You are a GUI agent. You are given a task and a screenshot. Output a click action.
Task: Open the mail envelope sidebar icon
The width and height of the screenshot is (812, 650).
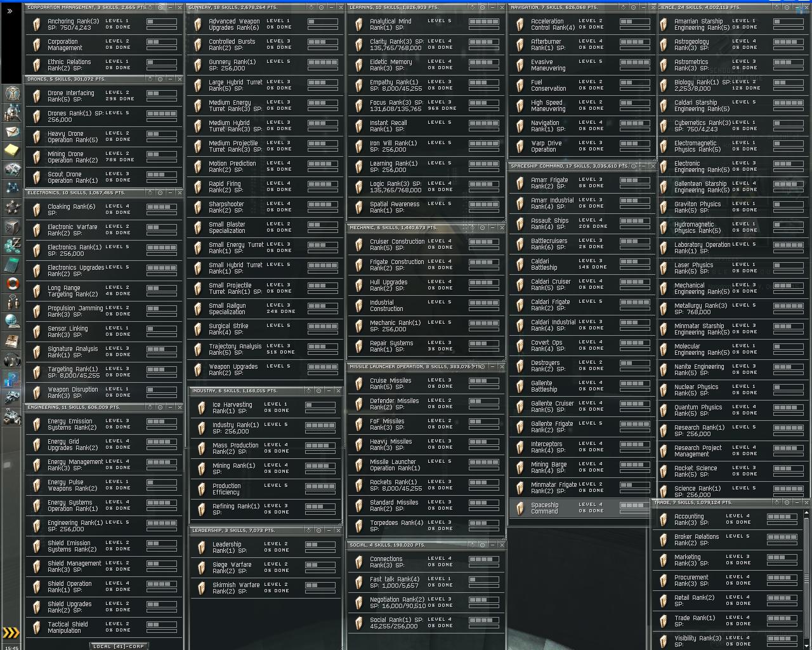click(12, 133)
